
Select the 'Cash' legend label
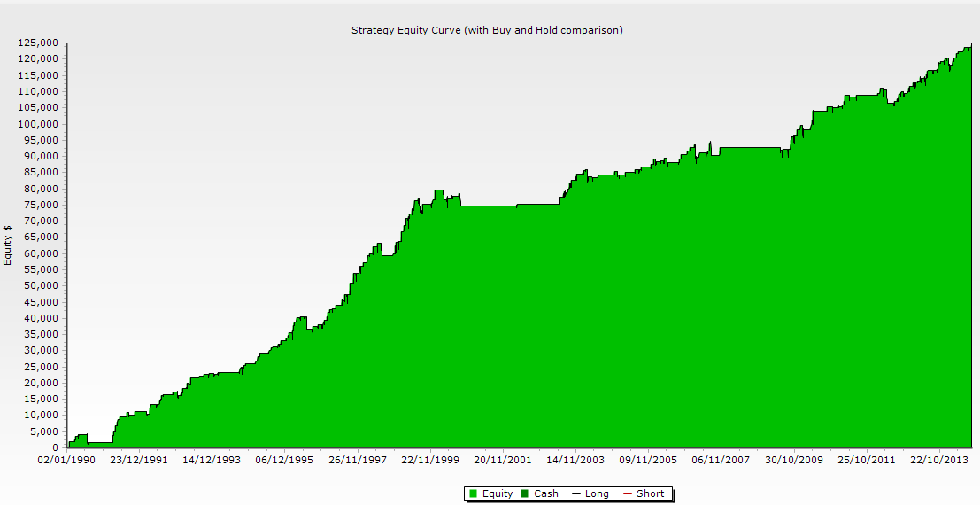tap(545, 493)
